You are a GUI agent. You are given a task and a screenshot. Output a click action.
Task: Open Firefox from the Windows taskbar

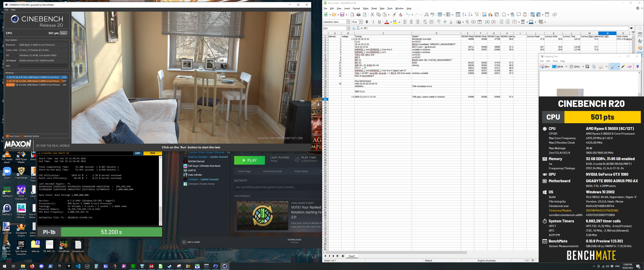point(32,266)
